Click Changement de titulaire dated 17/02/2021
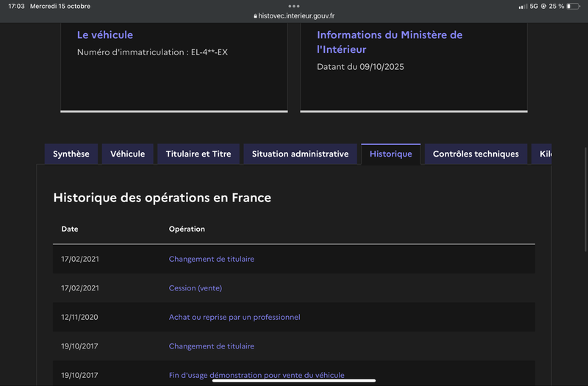This screenshot has width=588, height=386. (212, 259)
